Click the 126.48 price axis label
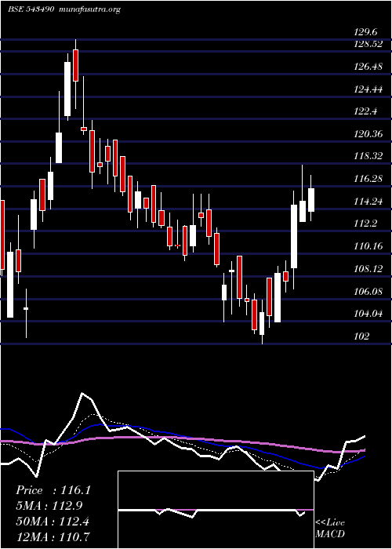This screenshot has width=392, height=549. pyautogui.click(x=368, y=67)
